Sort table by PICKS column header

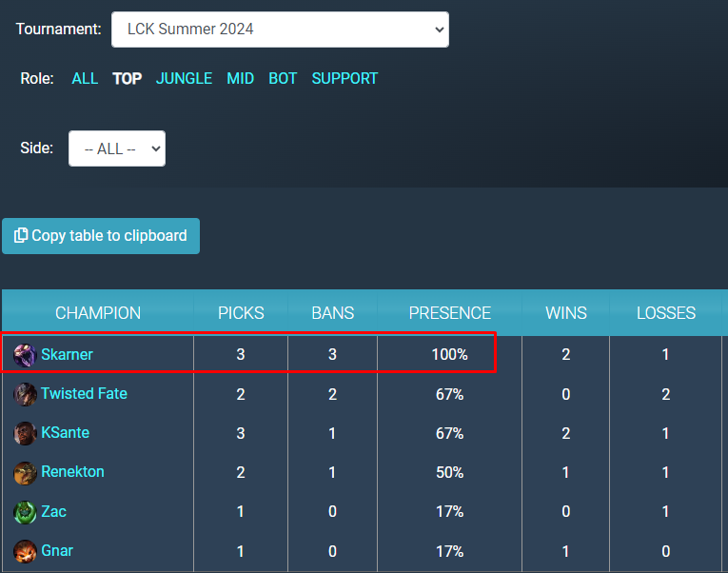tap(241, 313)
